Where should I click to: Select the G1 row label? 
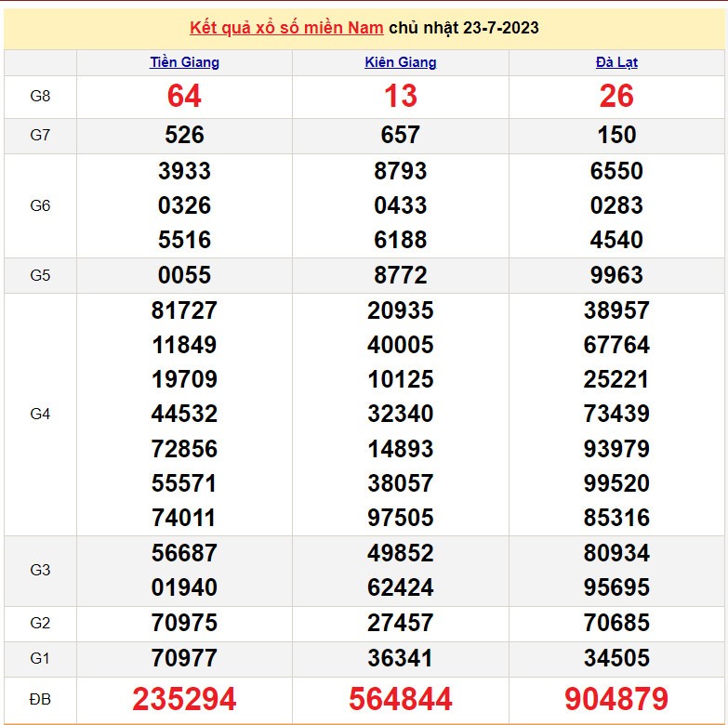40,658
